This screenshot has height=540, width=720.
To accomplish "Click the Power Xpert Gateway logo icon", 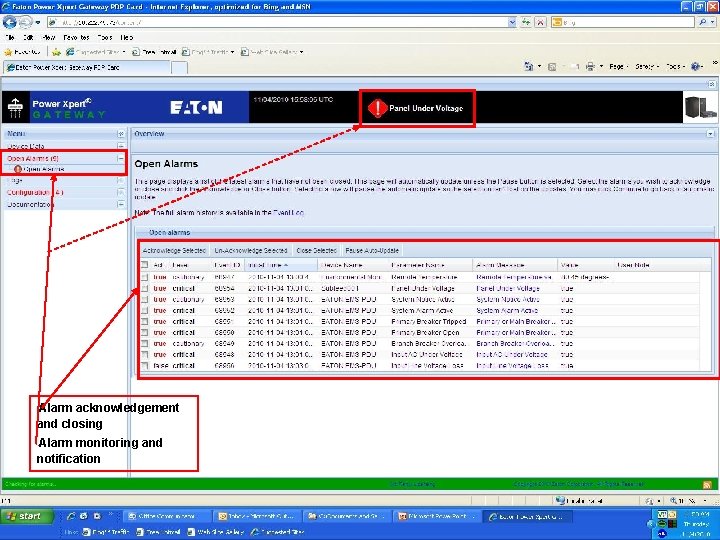I will click(16, 108).
